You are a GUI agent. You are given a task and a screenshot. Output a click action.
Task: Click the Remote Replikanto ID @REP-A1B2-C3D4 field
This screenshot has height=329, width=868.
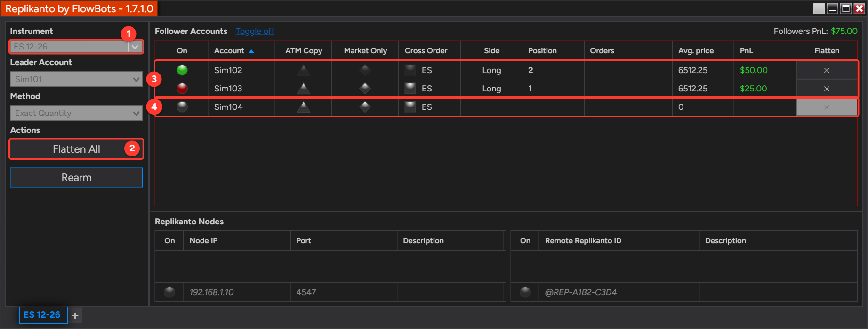tap(619, 292)
